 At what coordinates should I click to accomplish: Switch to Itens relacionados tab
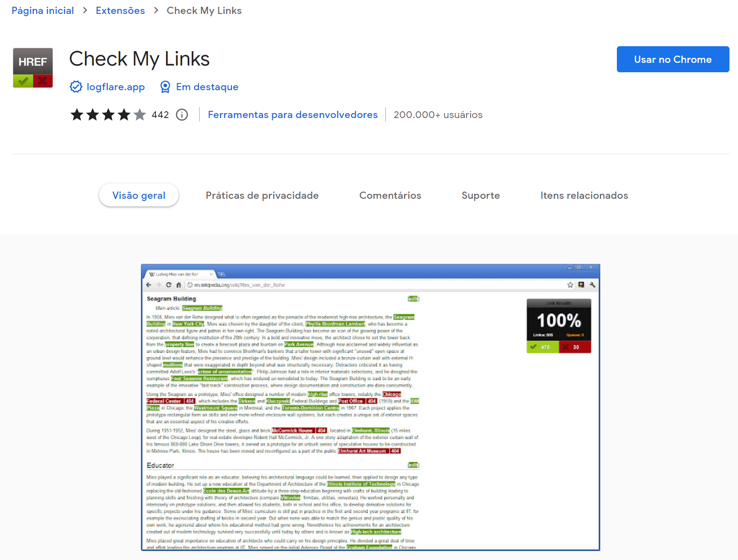pyautogui.click(x=584, y=196)
